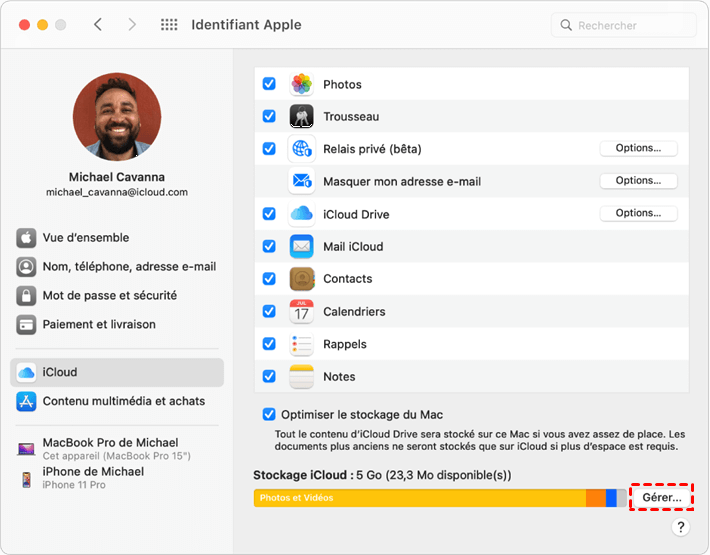Click the Gérer storage button
The width and height of the screenshot is (710, 555).
661,497
